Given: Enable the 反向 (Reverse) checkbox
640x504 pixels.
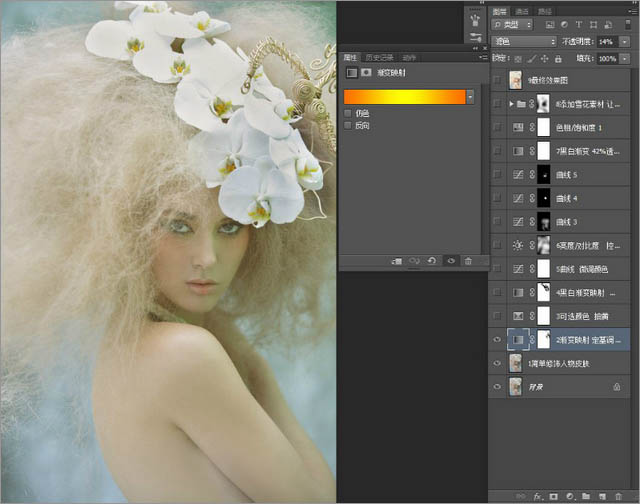Looking at the screenshot, I should [348, 126].
